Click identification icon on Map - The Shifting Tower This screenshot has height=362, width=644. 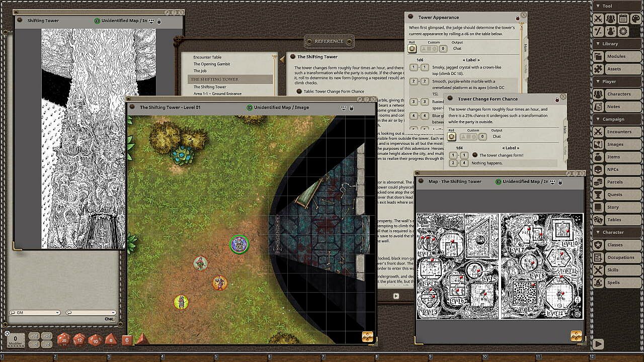click(x=498, y=182)
